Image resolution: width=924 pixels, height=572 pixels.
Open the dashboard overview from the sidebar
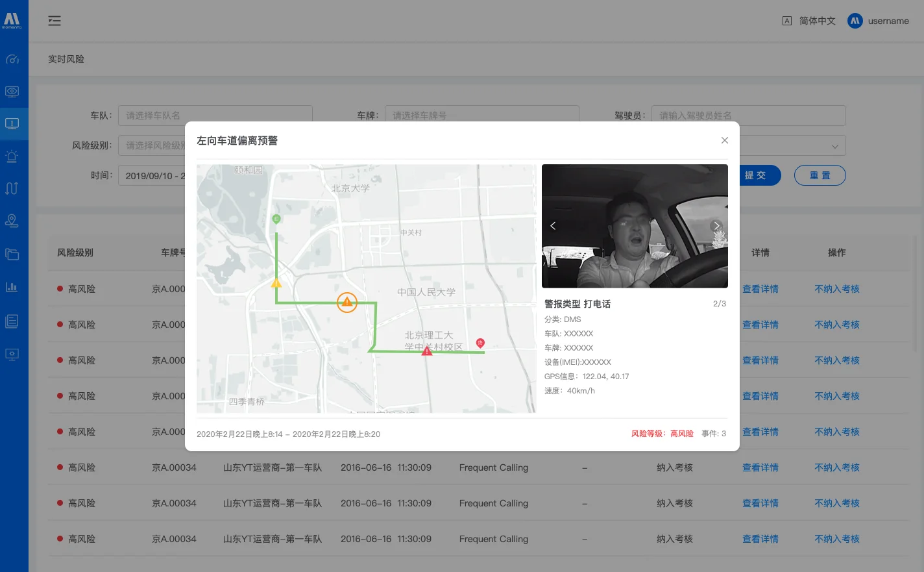coord(13,59)
